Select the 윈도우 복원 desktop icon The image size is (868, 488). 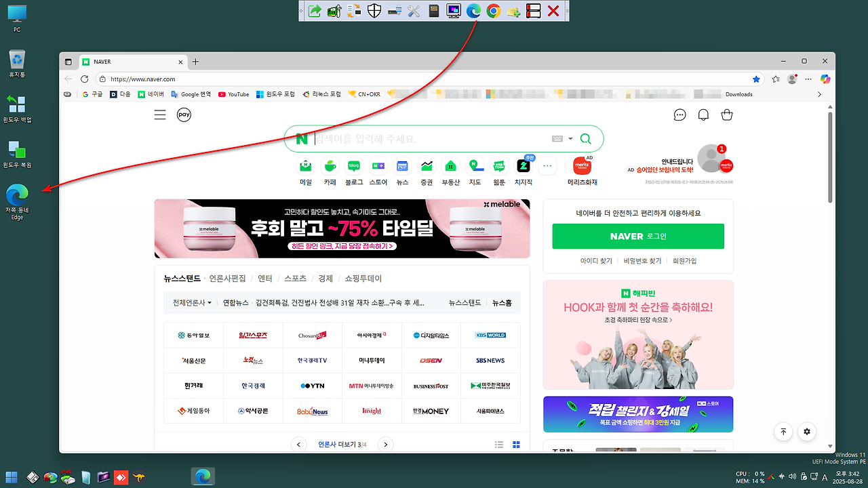click(x=17, y=154)
